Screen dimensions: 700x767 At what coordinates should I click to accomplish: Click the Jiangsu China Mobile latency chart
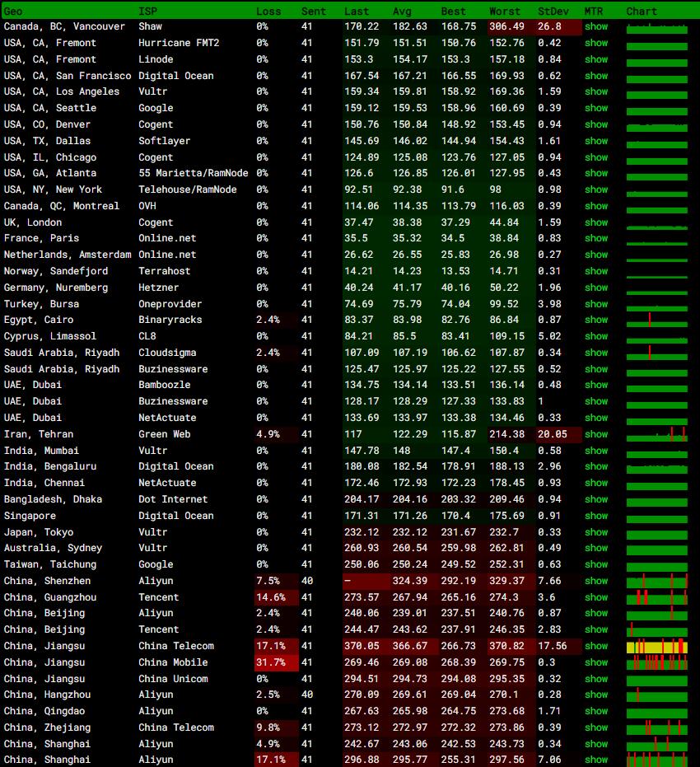click(x=657, y=663)
